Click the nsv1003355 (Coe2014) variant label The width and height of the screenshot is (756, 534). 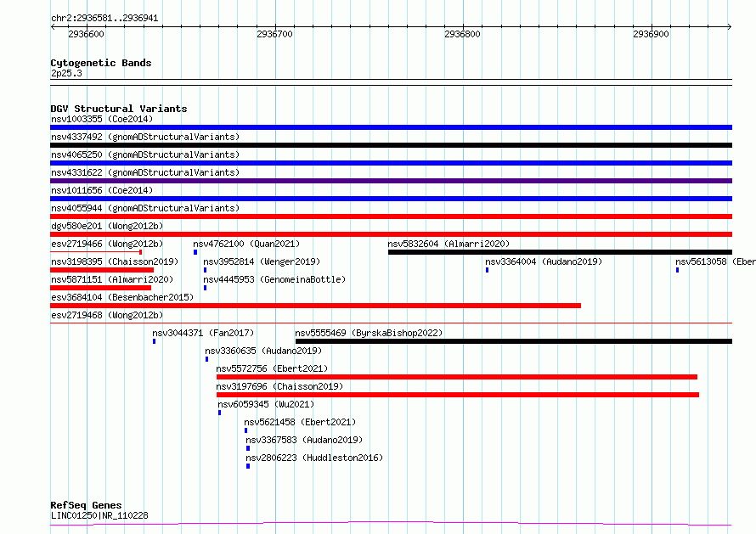click(102, 119)
